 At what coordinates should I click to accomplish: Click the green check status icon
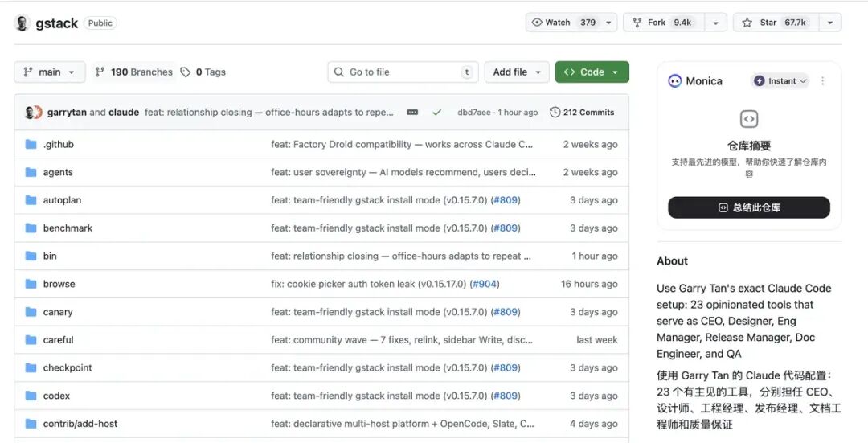point(436,113)
